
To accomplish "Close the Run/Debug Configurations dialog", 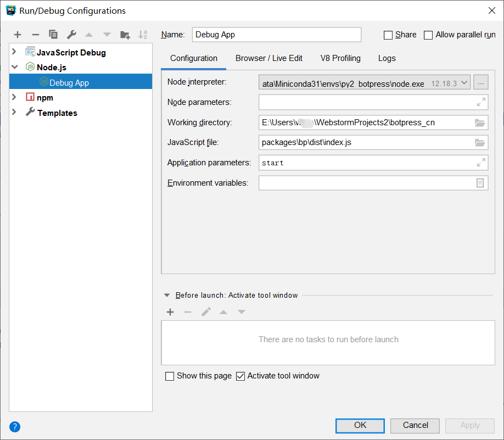I will click(x=492, y=10).
